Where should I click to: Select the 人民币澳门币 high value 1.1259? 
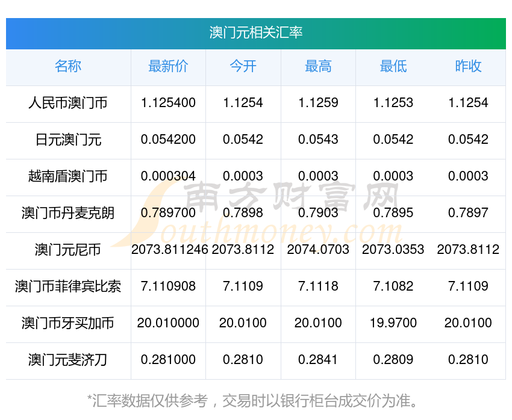click(x=318, y=103)
